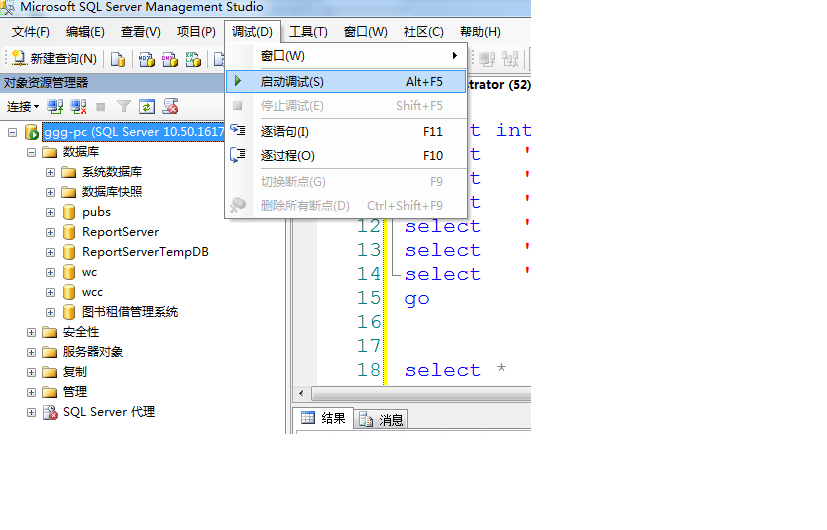
Task: Click the refresh icon in Object Explorer
Action: point(147,107)
